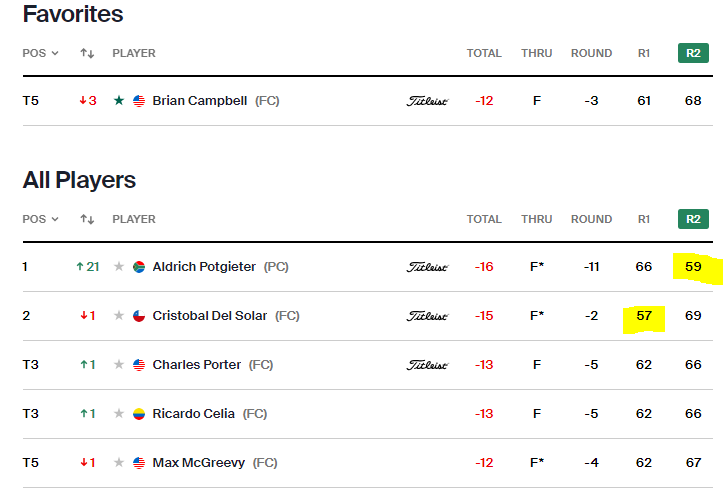The height and width of the screenshot is (496, 723).
Task: Click the Titleist logo in Charles Porter's row
Action: tap(427, 365)
